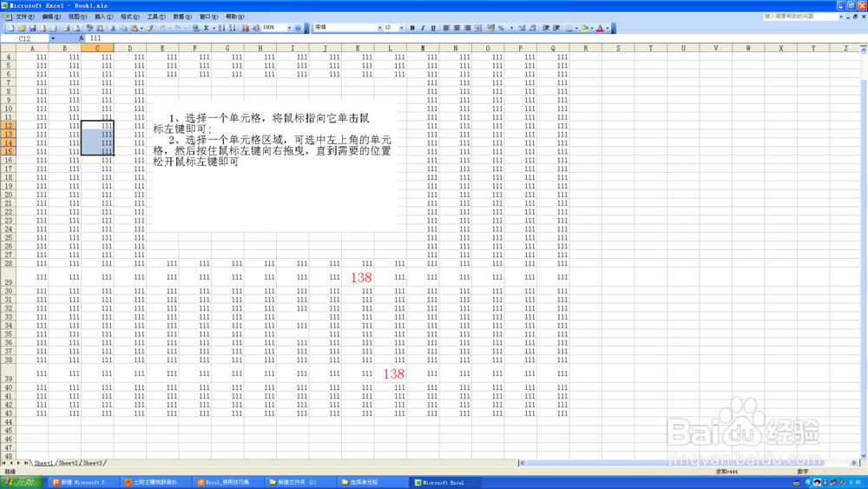The height and width of the screenshot is (489, 868).
Task: Open the 插入 (Insert) menu
Action: tap(103, 17)
